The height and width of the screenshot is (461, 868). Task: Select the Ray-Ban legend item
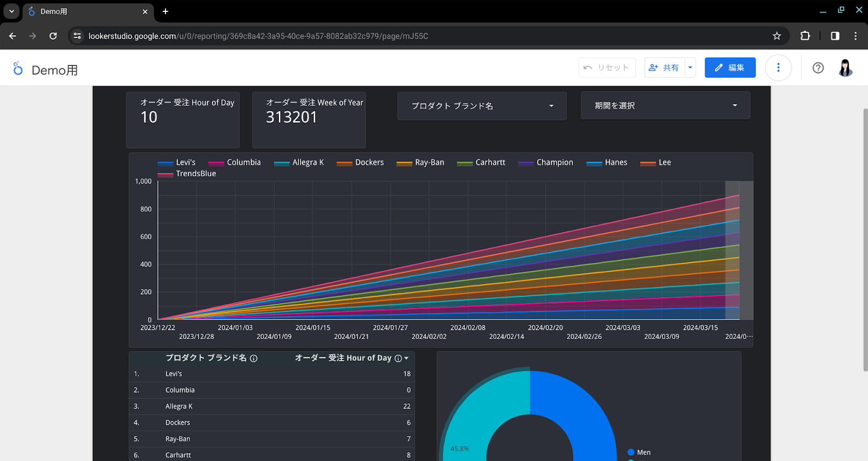(x=420, y=163)
